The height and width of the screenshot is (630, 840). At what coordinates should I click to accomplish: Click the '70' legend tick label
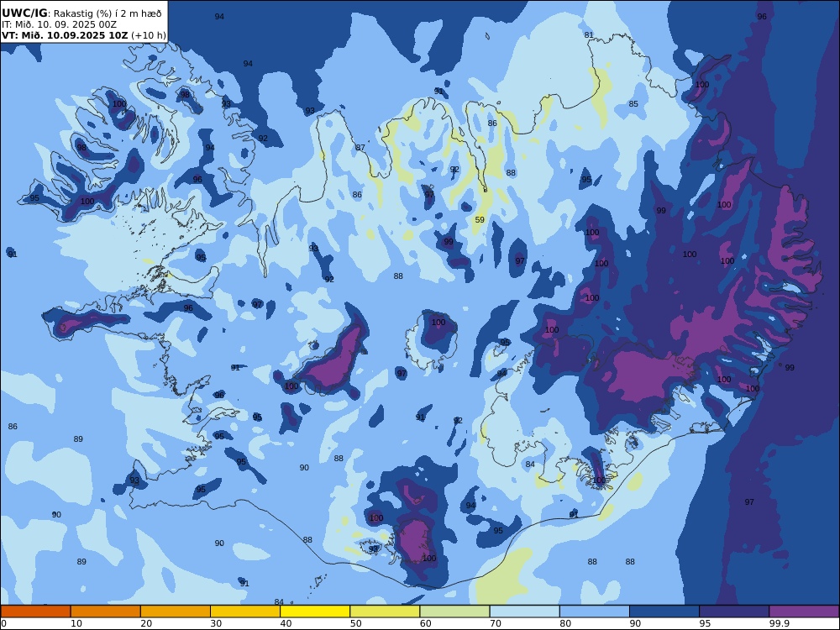(x=496, y=623)
